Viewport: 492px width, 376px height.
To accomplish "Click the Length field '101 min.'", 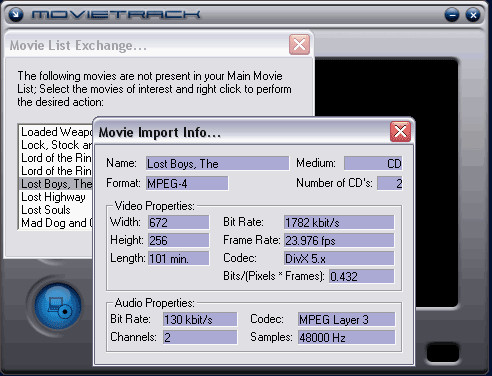I will point(179,258).
